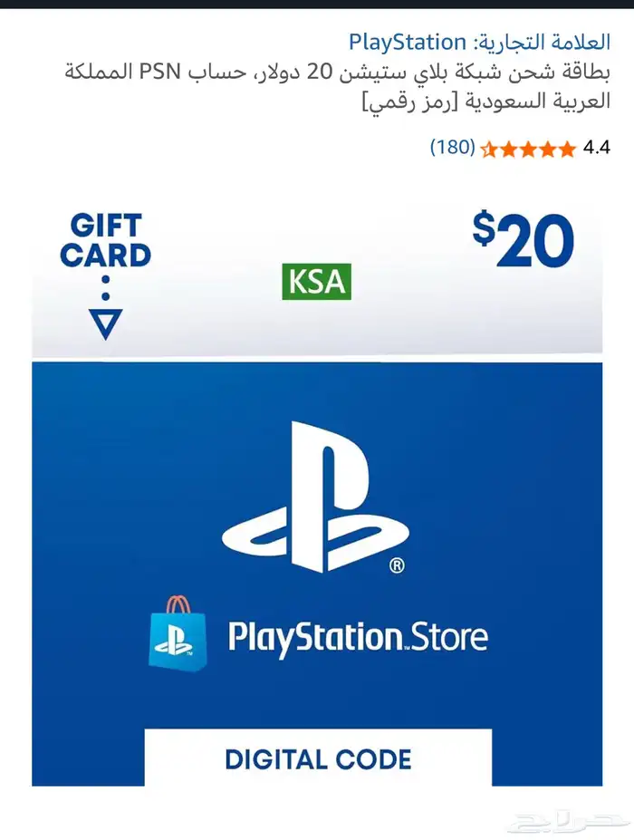Click the dotted line above the triangle arrow
This screenshot has height=840, width=634.
click(x=105, y=287)
